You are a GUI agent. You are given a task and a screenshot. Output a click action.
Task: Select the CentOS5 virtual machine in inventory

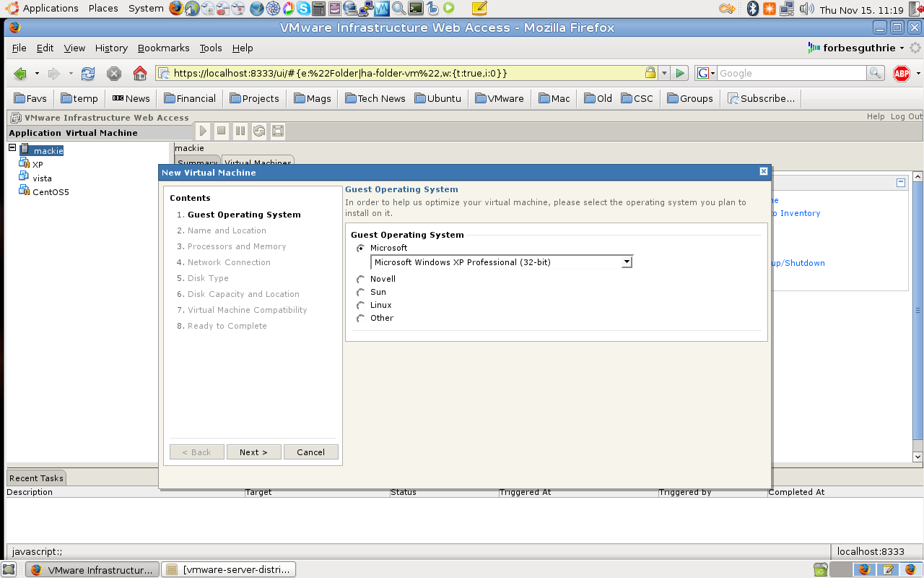[x=44, y=192]
